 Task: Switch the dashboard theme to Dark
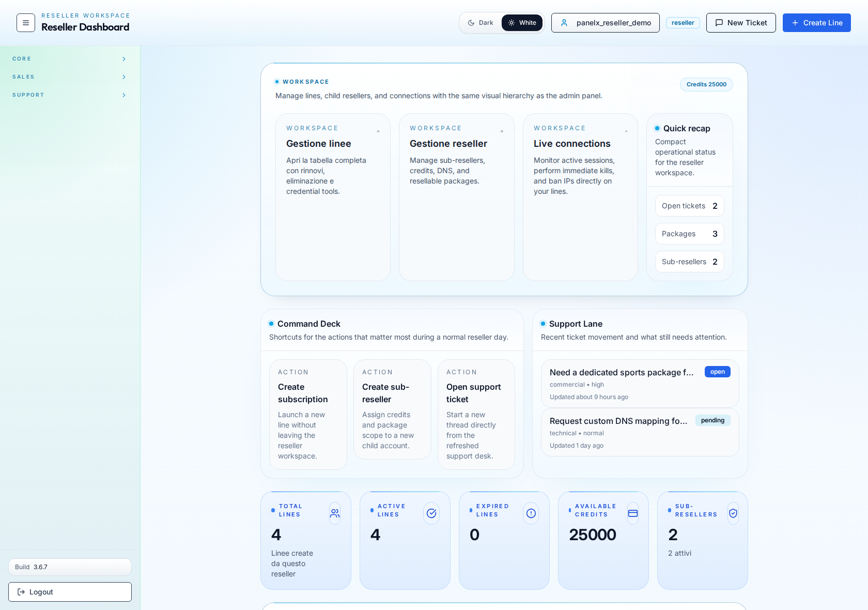pyautogui.click(x=481, y=22)
